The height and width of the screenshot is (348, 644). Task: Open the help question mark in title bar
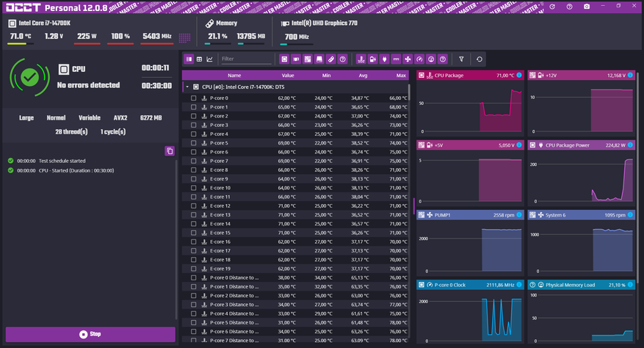pyautogui.click(x=569, y=7)
